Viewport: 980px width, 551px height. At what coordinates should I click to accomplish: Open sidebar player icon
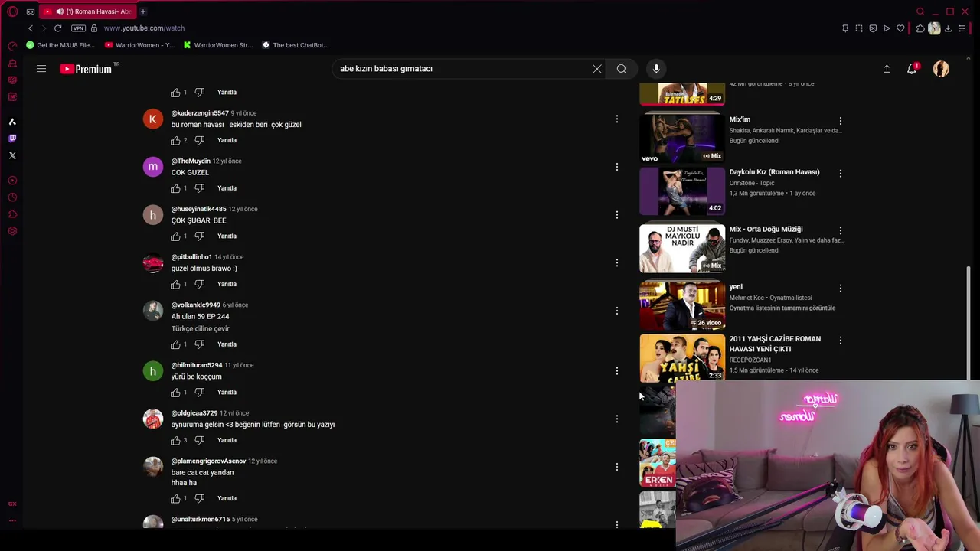click(12, 181)
